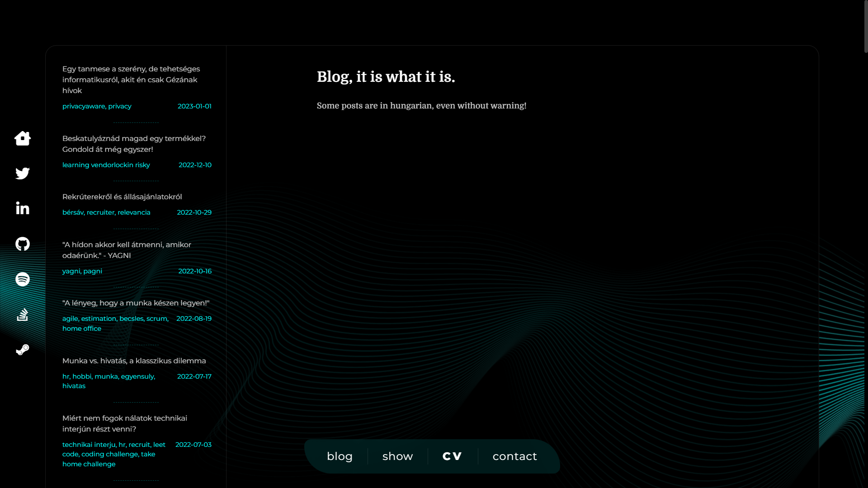The height and width of the screenshot is (488, 868).
Task: Select the CV menu item
Action: click(x=452, y=456)
